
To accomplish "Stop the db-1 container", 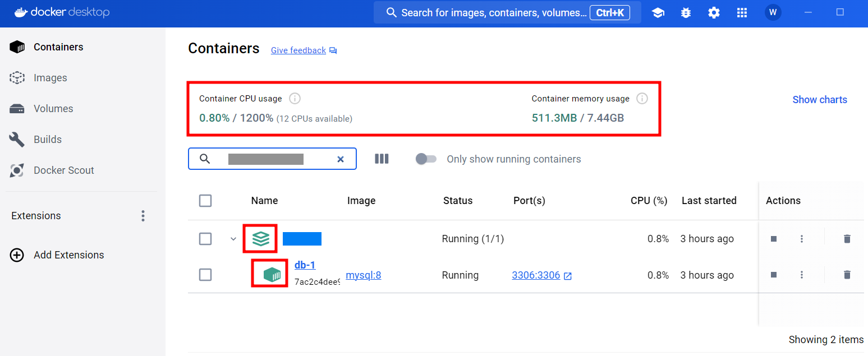I will click(x=774, y=275).
